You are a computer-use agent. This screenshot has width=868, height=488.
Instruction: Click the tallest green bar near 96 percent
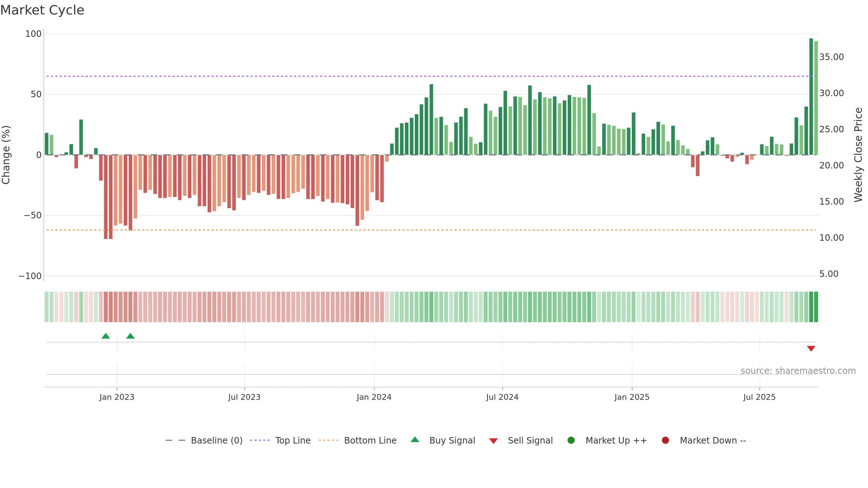(811, 97)
